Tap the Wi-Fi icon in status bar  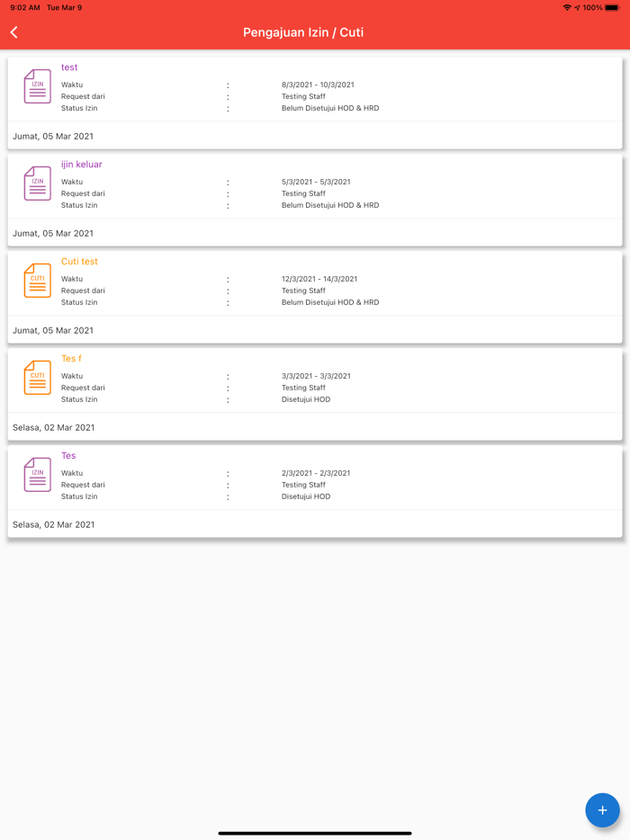[567, 7]
